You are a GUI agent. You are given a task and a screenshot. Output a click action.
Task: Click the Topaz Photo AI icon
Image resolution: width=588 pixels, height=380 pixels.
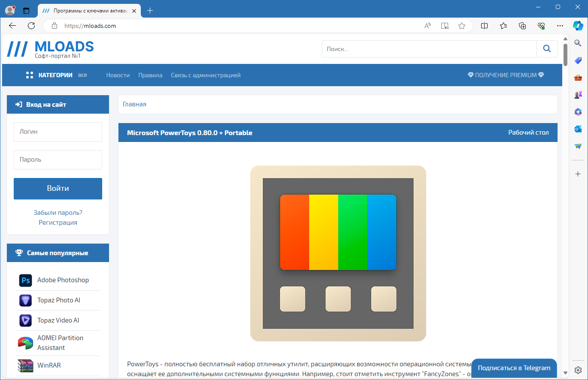click(26, 300)
